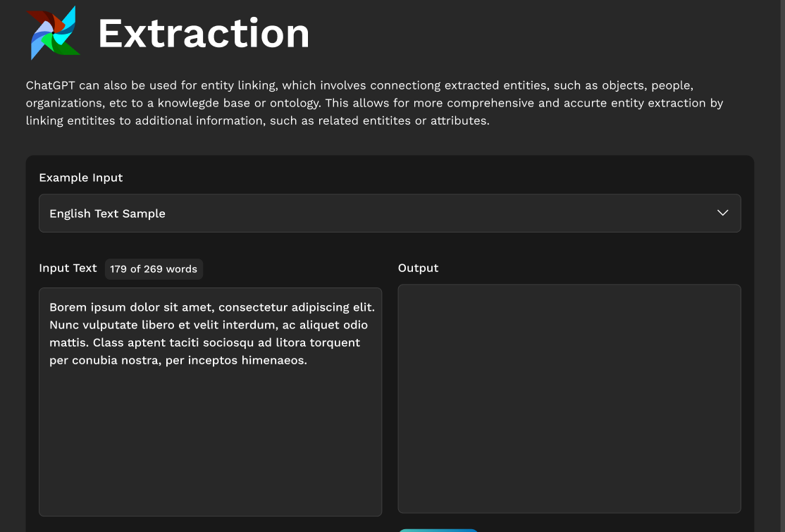This screenshot has width=785, height=532.
Task: Click inside the empty Output box
Action: tap(569, 398)
